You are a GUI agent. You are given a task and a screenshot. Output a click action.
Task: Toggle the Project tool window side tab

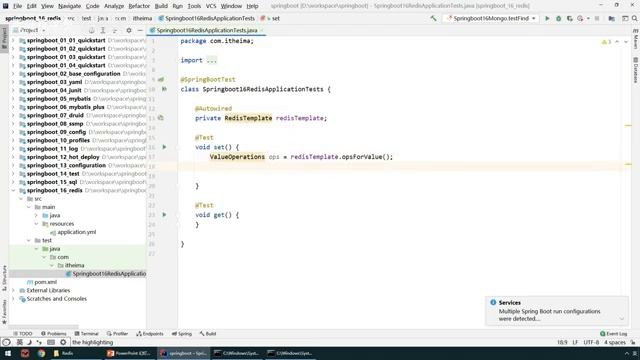(x=4, y=39)
